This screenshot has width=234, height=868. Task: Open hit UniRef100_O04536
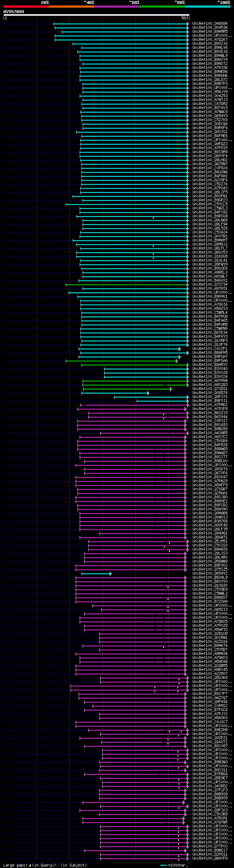210,28
